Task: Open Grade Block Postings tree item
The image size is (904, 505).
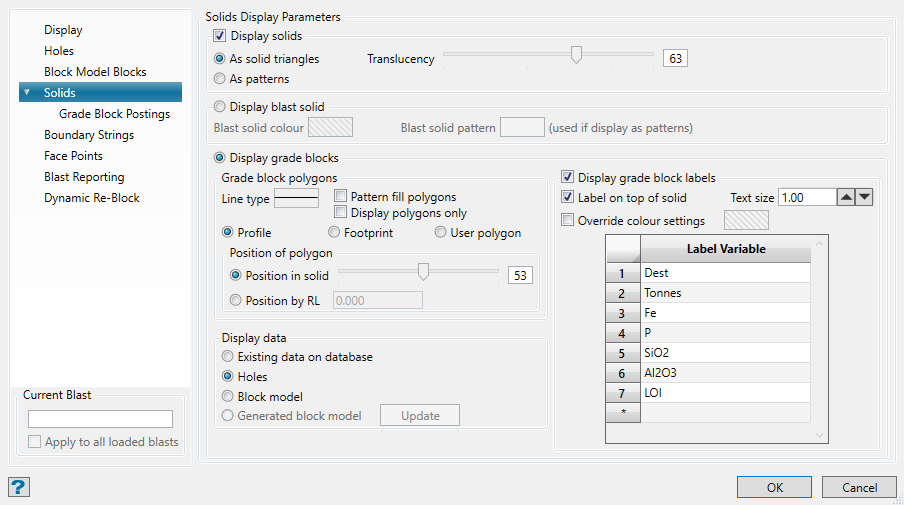Action: coord(114,114)
